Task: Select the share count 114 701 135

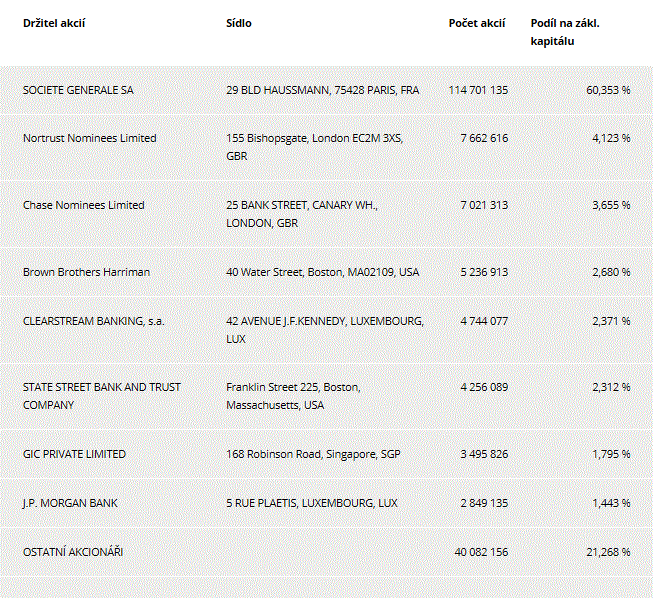Action: tap(478, 90)
